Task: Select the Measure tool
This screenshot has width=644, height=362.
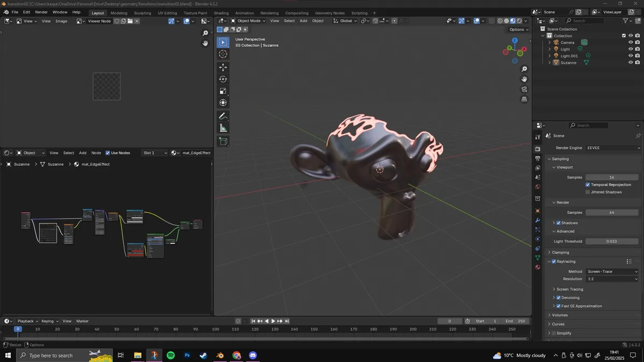Action: 223,128
